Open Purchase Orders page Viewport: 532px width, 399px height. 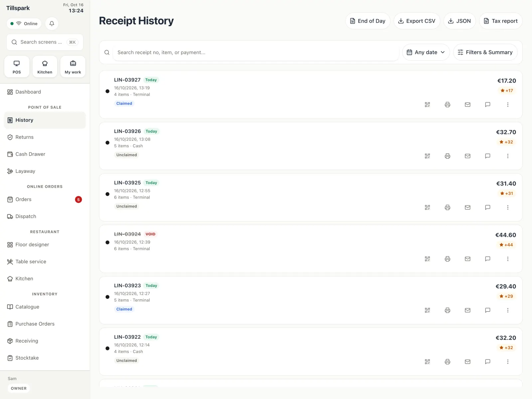45,324
